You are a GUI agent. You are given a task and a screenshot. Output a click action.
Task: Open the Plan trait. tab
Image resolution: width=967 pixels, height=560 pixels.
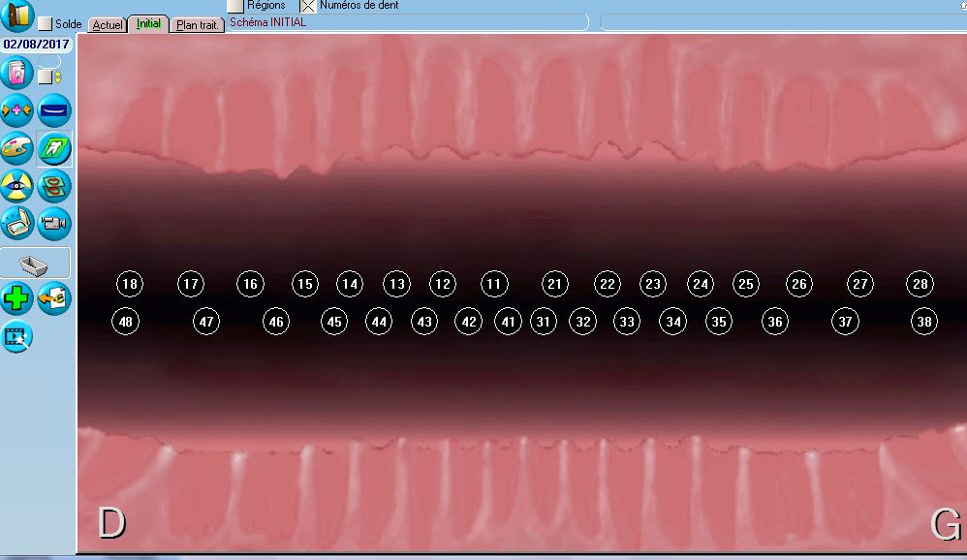[197, 25]
